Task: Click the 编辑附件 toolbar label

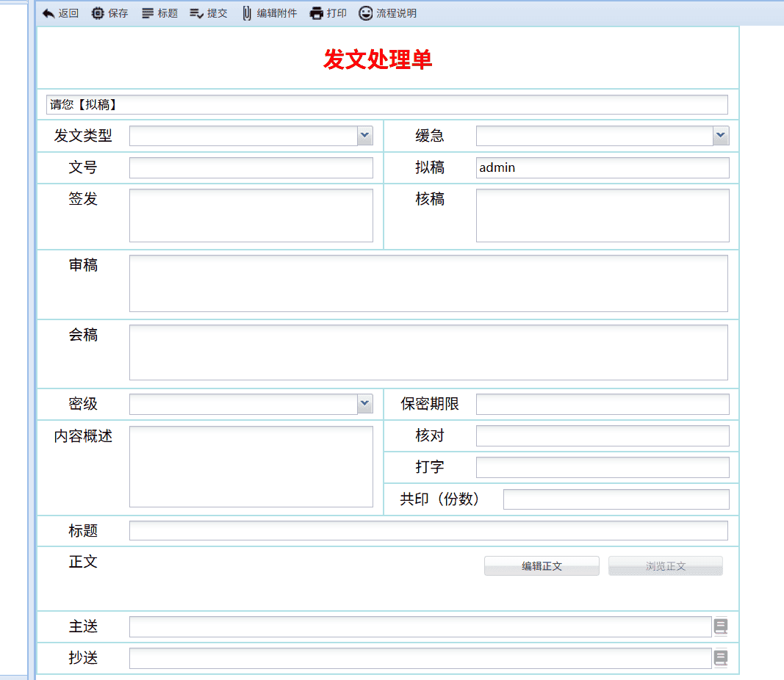Action: click(276, 13)
